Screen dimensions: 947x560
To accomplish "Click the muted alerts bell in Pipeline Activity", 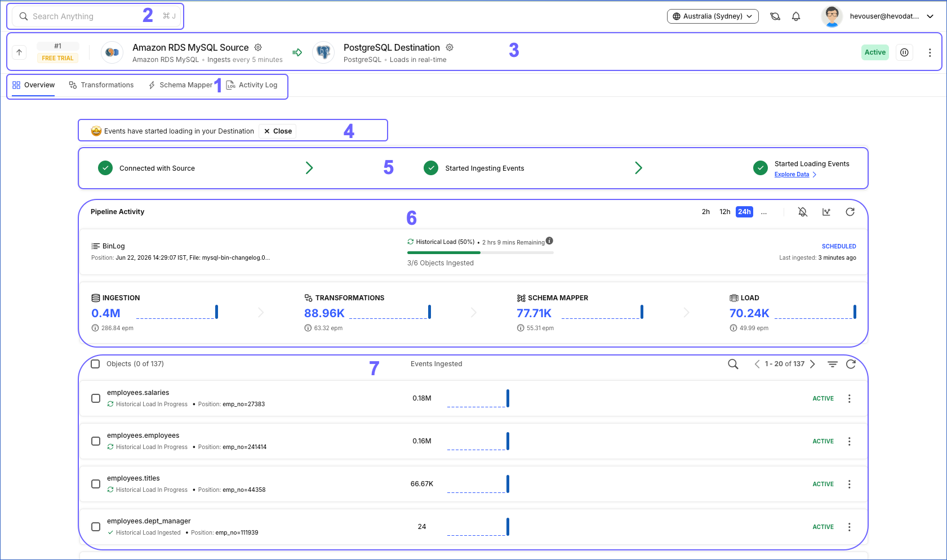I will 803,212.
